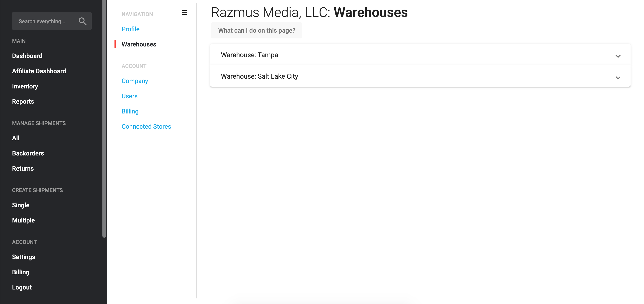Open the Billing settings page
The height and width of the screenshot is (304, 644).
130,111
